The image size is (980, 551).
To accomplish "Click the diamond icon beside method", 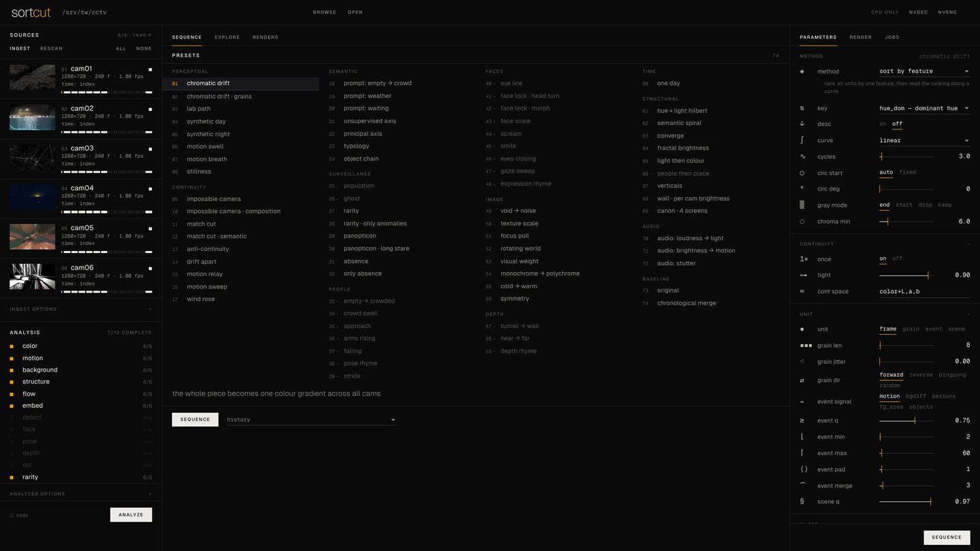I will pyautogui.click(x=802, y=71).
